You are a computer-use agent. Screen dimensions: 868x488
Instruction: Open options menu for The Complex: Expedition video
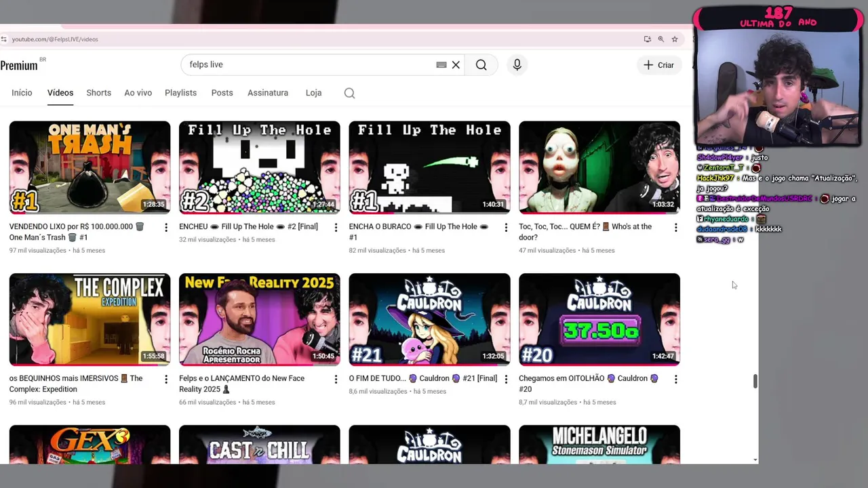tap(166, 380)
